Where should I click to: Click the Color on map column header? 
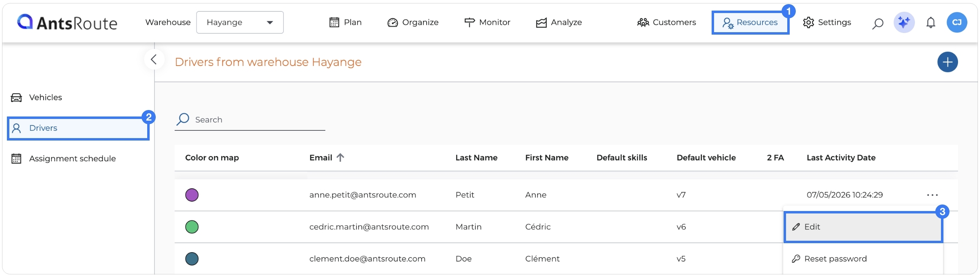(212, 158)
